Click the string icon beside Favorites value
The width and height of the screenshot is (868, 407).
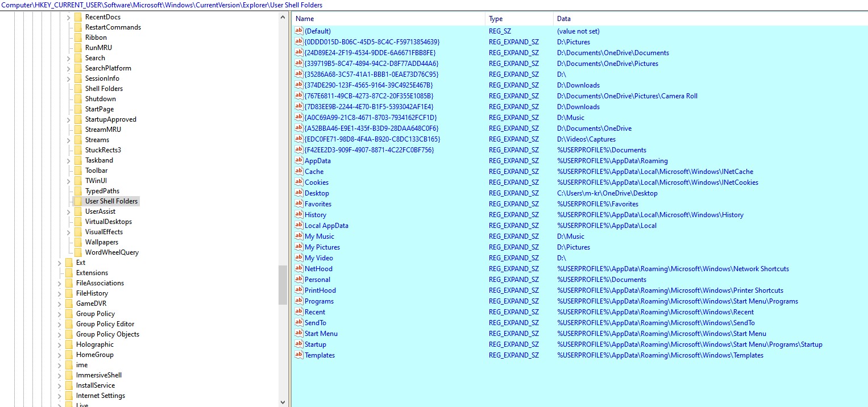[299, 204]
